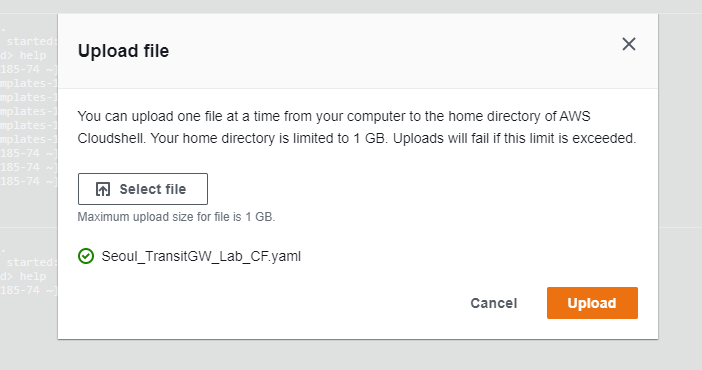Click the orange Upload button
The image size is (702, 370).
click(x=592, y=303)
